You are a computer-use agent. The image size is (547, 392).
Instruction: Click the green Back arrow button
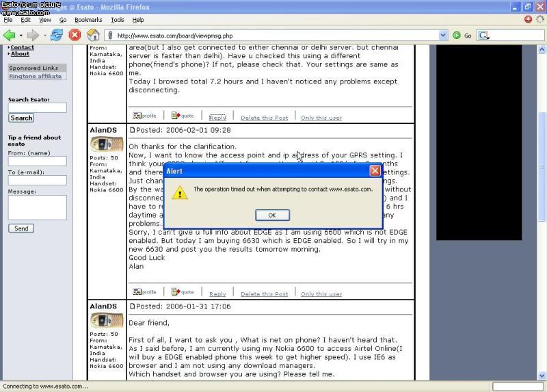pyautogui.click(x=9, y=36)
